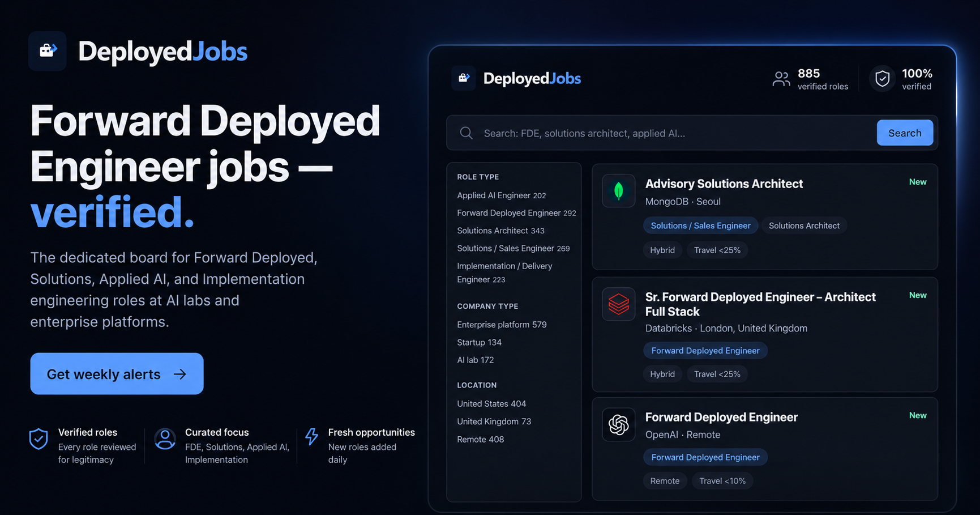980x515 pixels.
Task: Click the shield icon next to 100% verified
Action: click(882, 79)
